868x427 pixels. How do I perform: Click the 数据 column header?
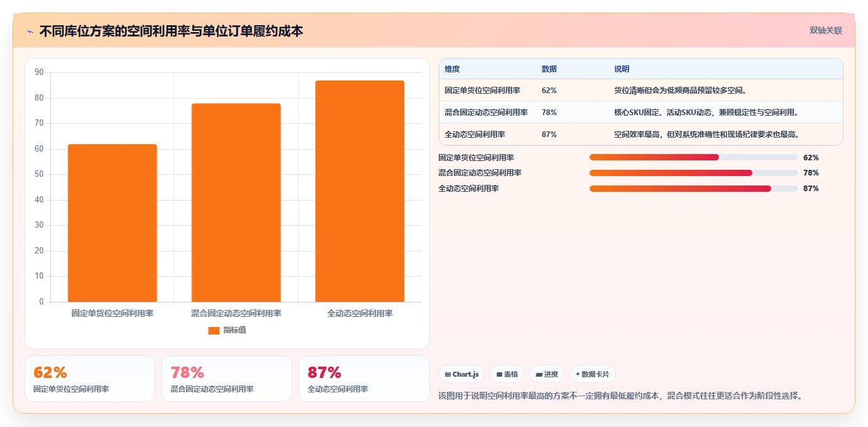[x=549, y=69]
